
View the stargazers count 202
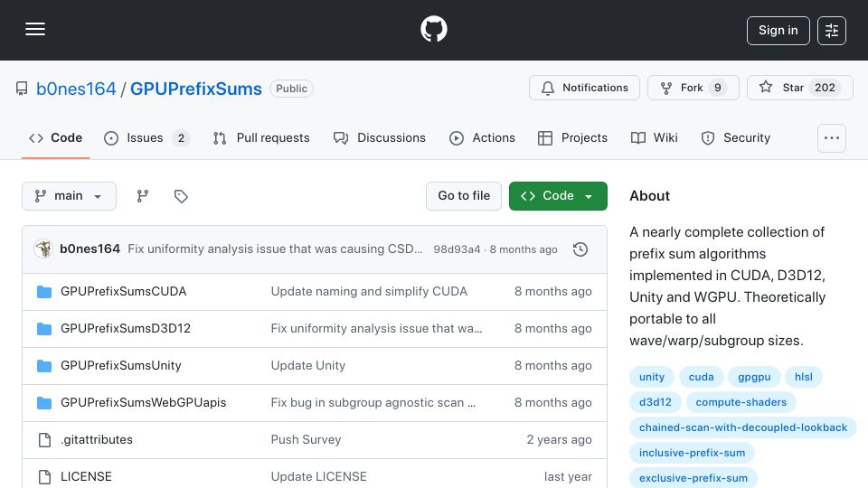click(825, 88)
